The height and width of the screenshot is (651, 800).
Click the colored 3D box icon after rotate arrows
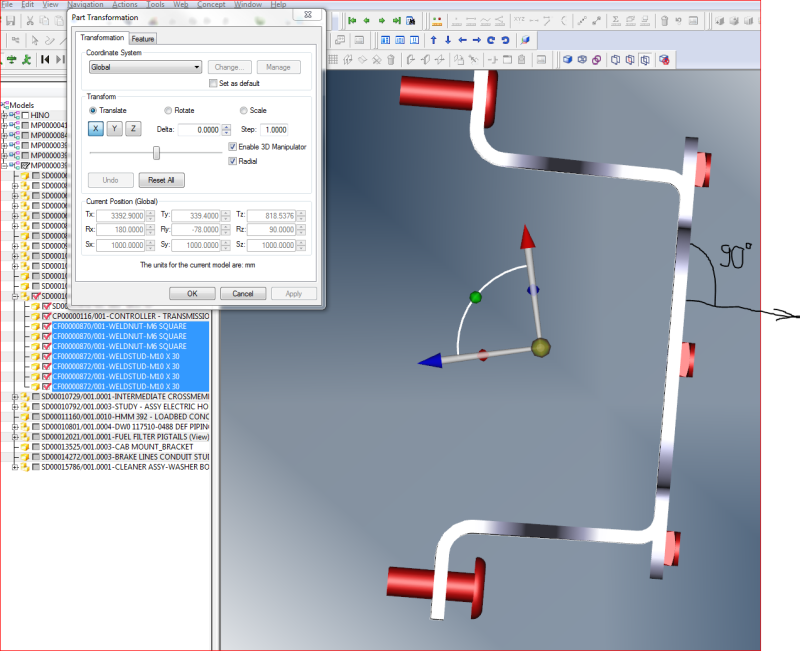[x=525, y=40]
